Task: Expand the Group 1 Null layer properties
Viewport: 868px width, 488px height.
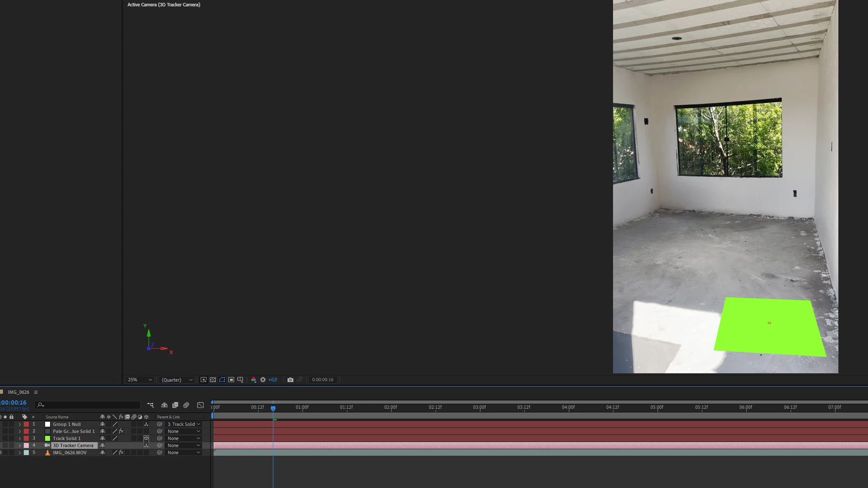Action: [x=20, y=424]
